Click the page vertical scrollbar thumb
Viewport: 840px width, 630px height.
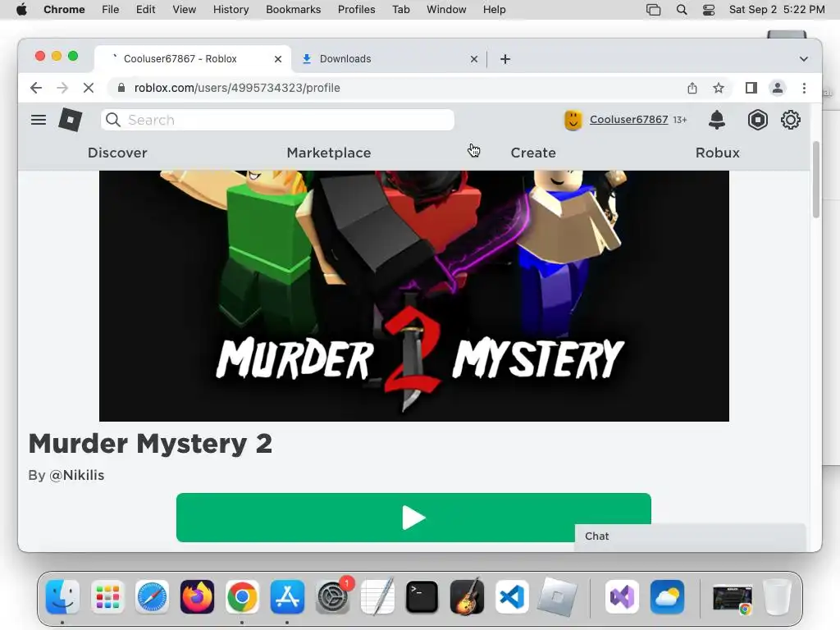click(x=816, y=180)
